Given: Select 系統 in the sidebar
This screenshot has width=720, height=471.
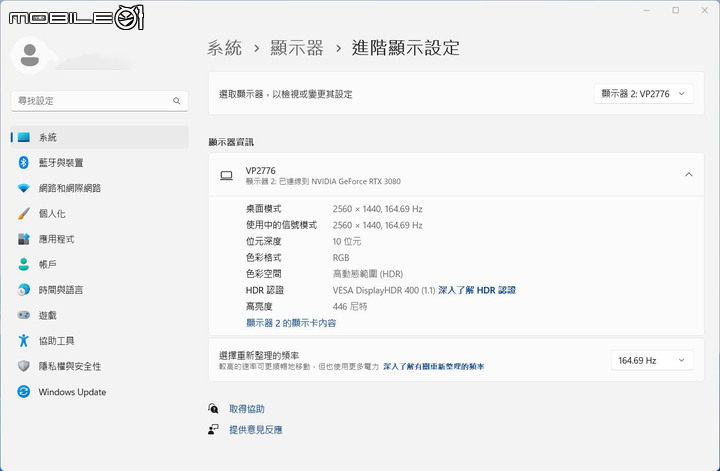Looking at the screenshot, I should pyautogui.click(x=100, y=137).
